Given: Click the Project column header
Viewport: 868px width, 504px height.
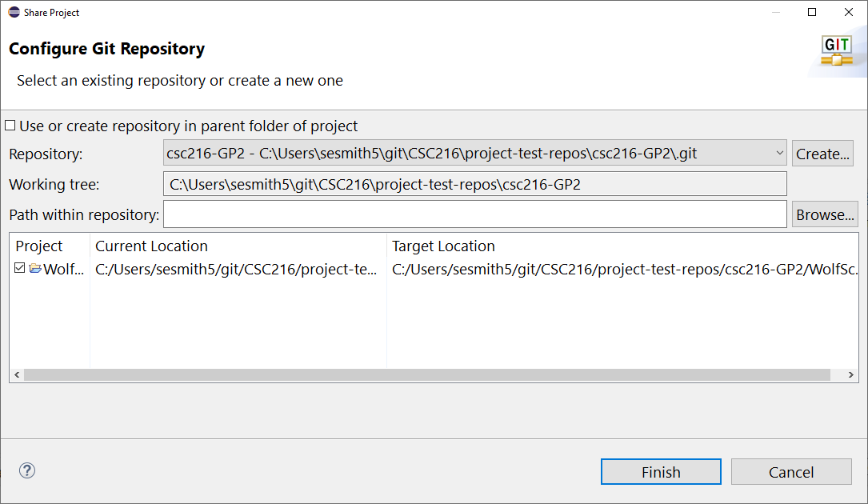Looking at the screenshot, I should [38, 246].
